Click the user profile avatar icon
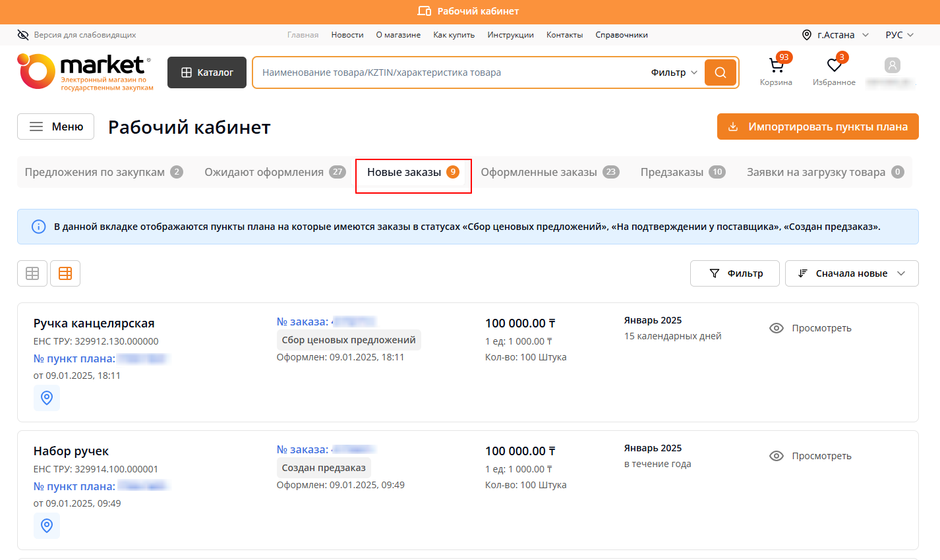Screen dimensions: 940x560 892,66
